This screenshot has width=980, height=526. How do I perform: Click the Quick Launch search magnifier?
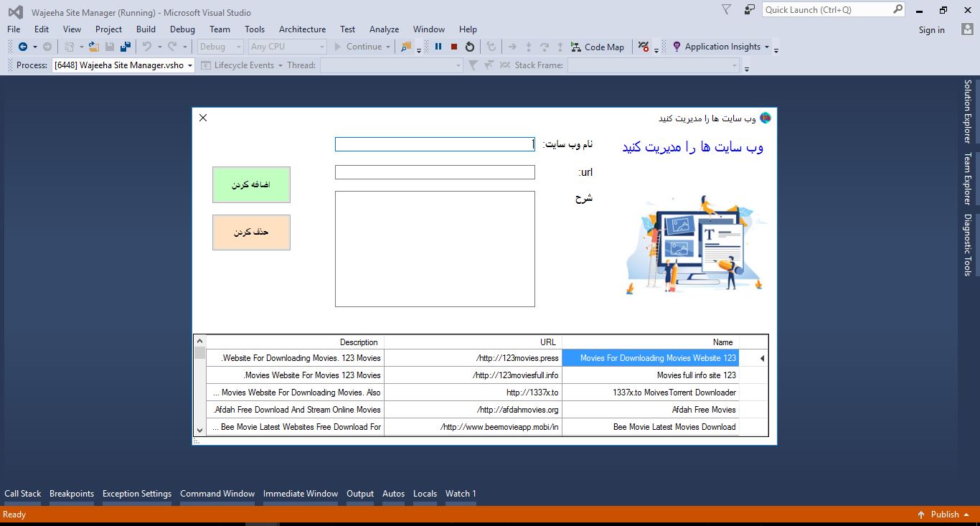(x=897, y=9)
